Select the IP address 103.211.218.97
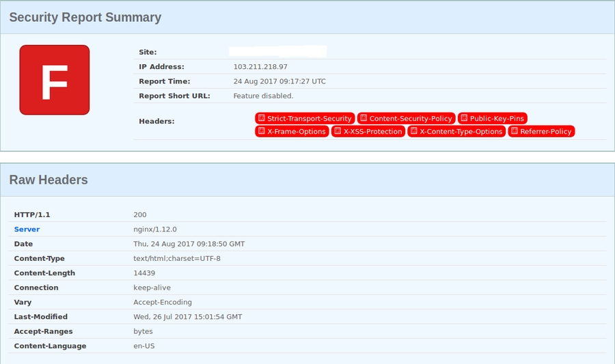The height and width of the screenshot is (364, 615). 260,67
